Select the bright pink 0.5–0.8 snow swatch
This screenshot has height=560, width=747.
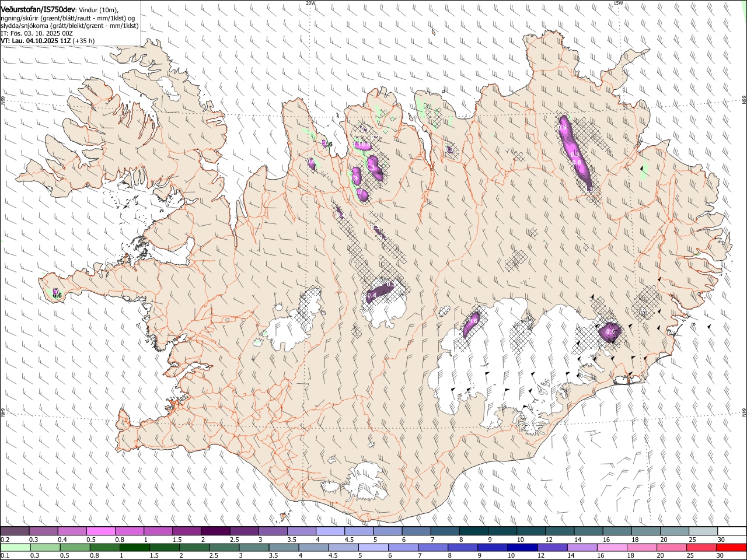point(100,531)
